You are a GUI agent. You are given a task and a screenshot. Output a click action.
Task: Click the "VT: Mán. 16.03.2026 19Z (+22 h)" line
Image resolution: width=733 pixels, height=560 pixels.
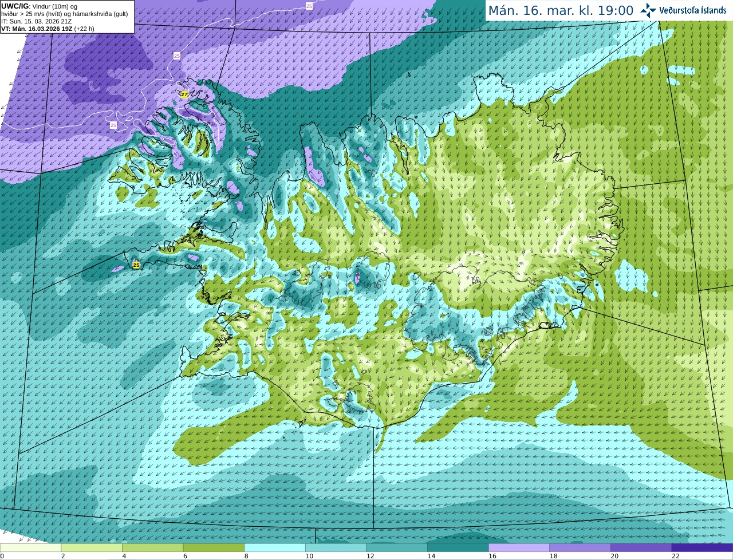pos(48,29)
